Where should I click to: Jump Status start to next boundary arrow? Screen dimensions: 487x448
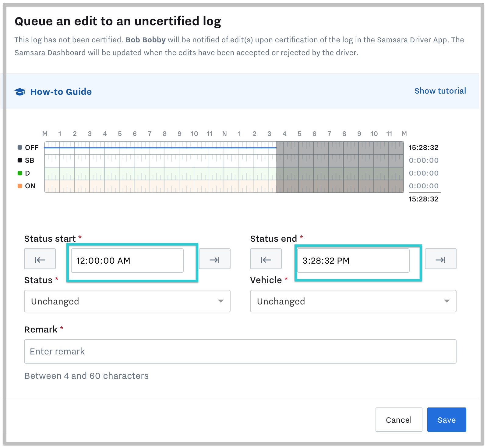[214, 259]
